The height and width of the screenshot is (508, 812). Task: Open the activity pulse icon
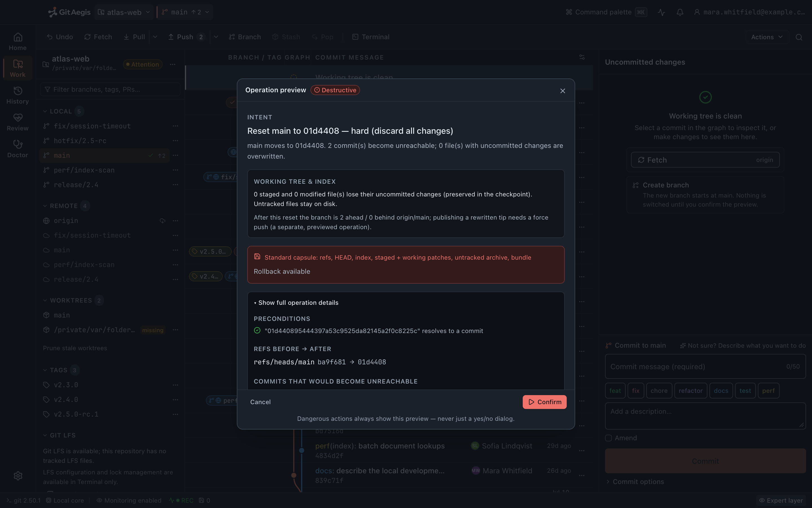[x=661, y=12]
